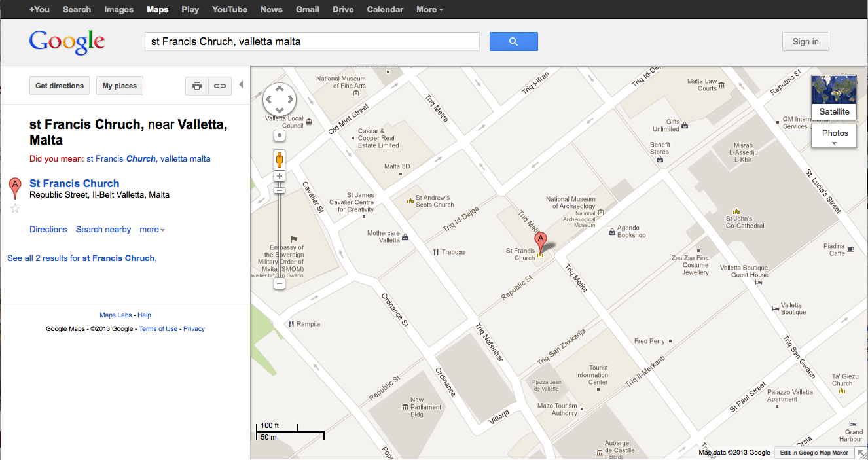Select the Street View pegman
The image size is (868, 460).
(x=280, y=159)
